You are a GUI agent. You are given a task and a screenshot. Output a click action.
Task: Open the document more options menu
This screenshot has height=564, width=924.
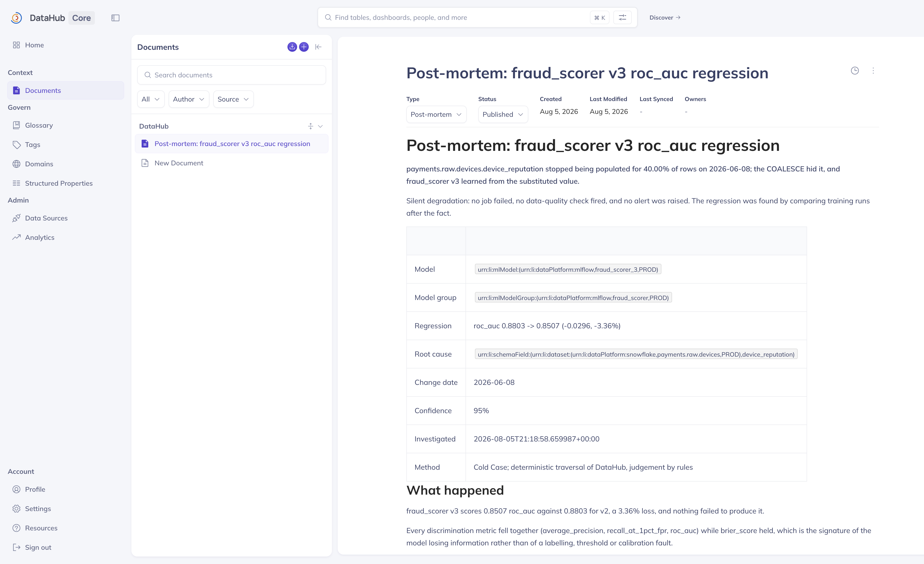click(873, 71)
